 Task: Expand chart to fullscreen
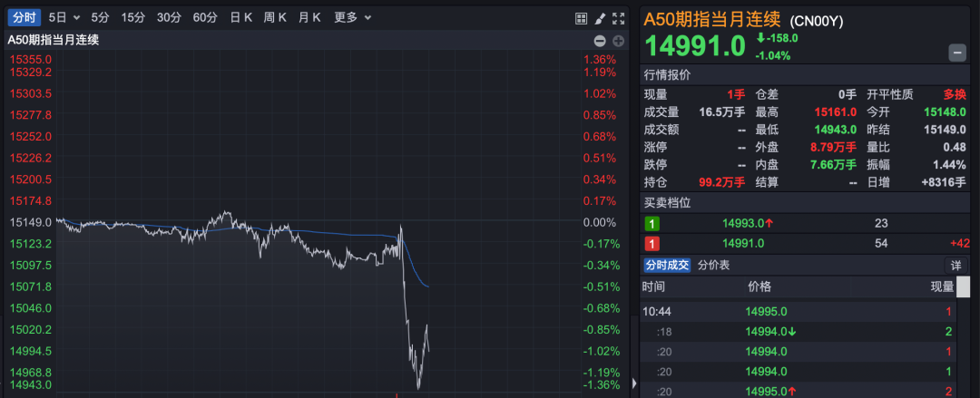[619, 18]
